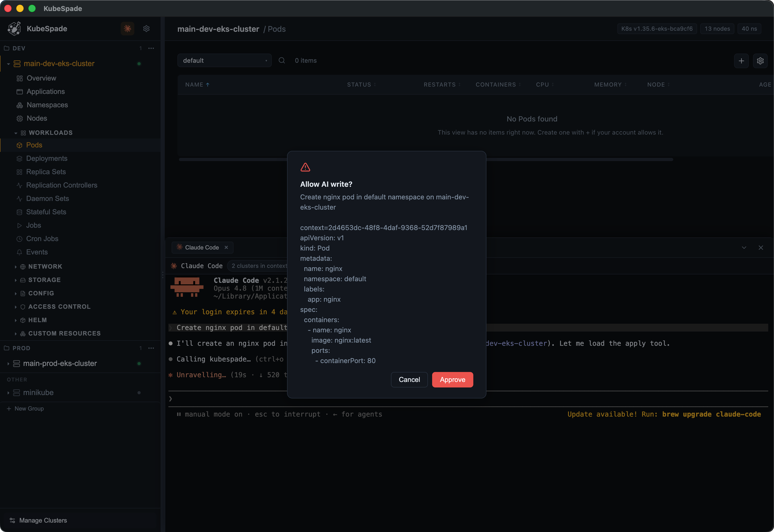Approve the AI write request
The image size is (774, 532).
tap(452, 379)
